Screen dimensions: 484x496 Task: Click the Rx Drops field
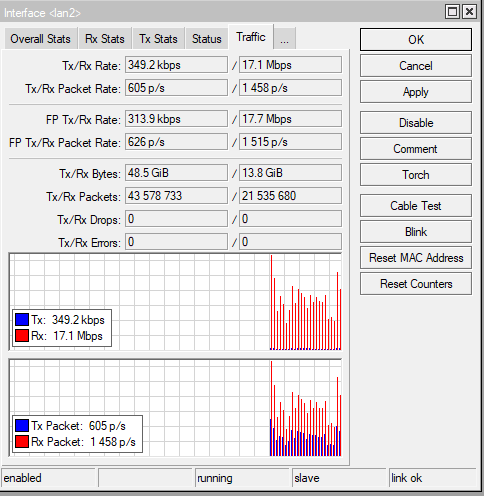tap(290, 219)
